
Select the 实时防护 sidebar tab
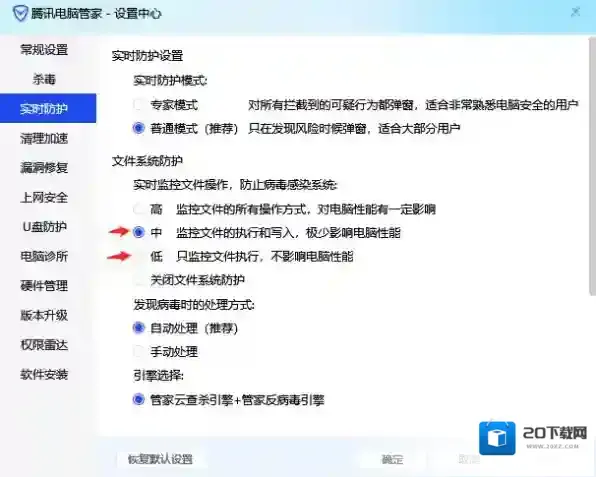[x=48, y=108]
